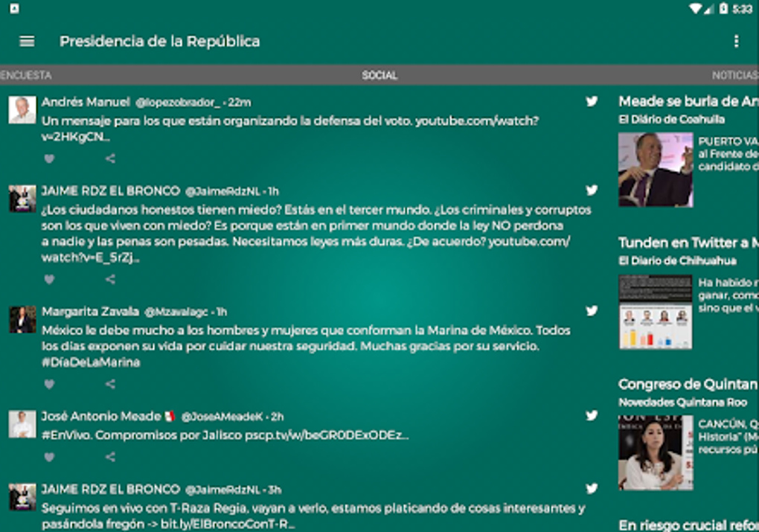Open Twitter icon on Margarita Zavala tweet
The width and height of the screenshot is (759, 532).
[592, 311]
